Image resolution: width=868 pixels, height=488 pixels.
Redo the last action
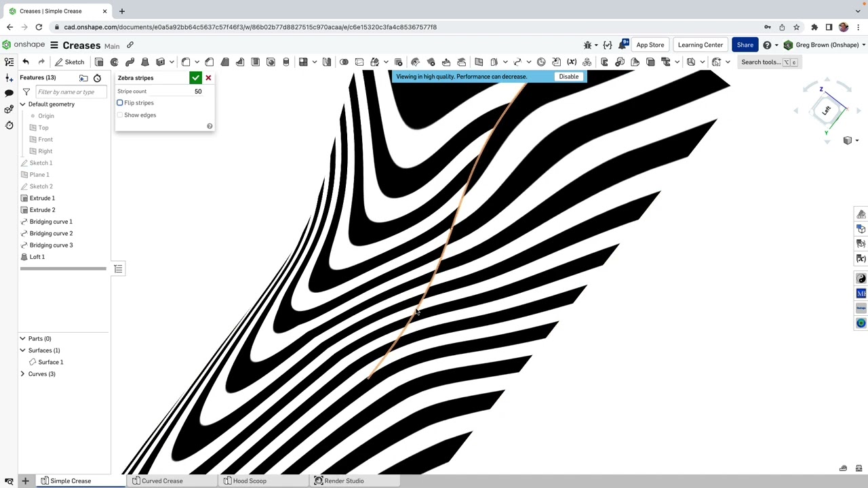(x=41, y=62)
